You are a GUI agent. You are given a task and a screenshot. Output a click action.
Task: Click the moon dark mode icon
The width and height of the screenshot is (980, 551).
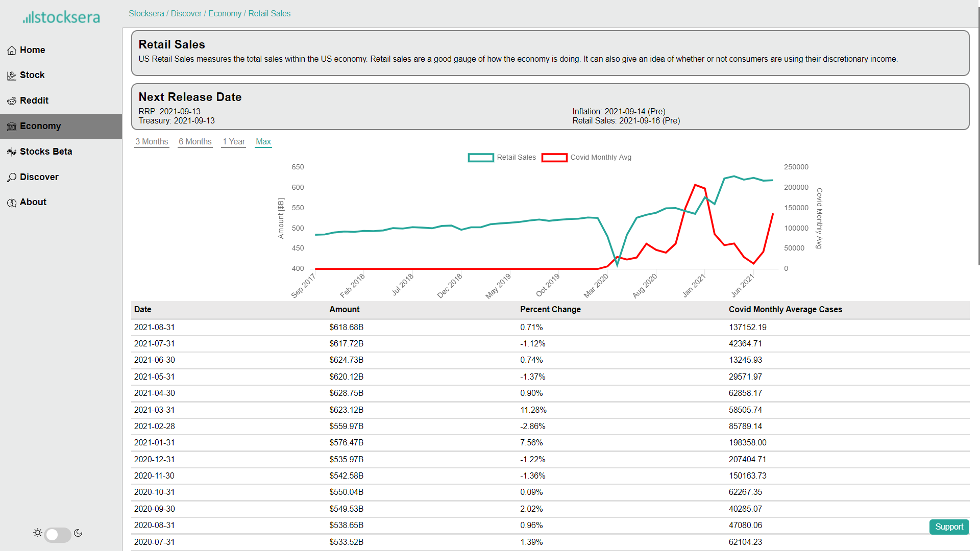[78, 533]
